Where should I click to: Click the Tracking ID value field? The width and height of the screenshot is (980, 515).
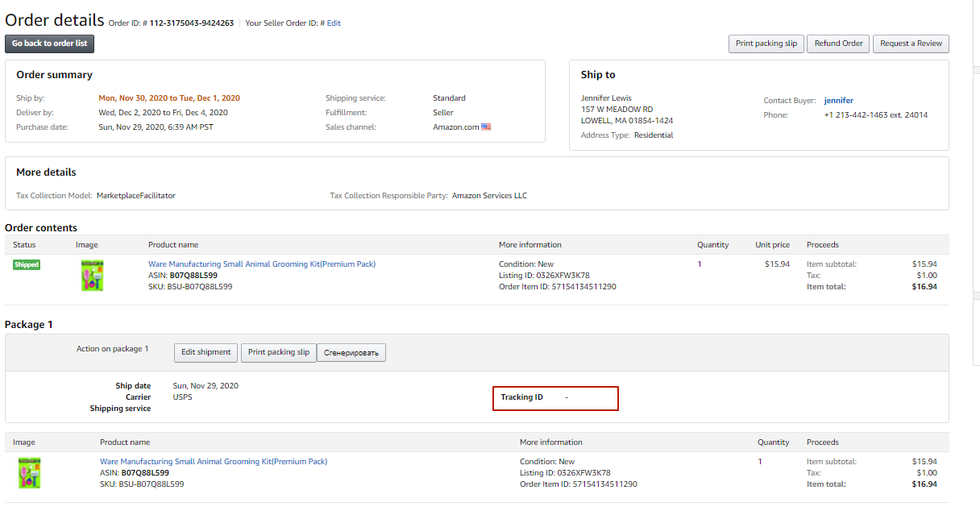[567, 397]
